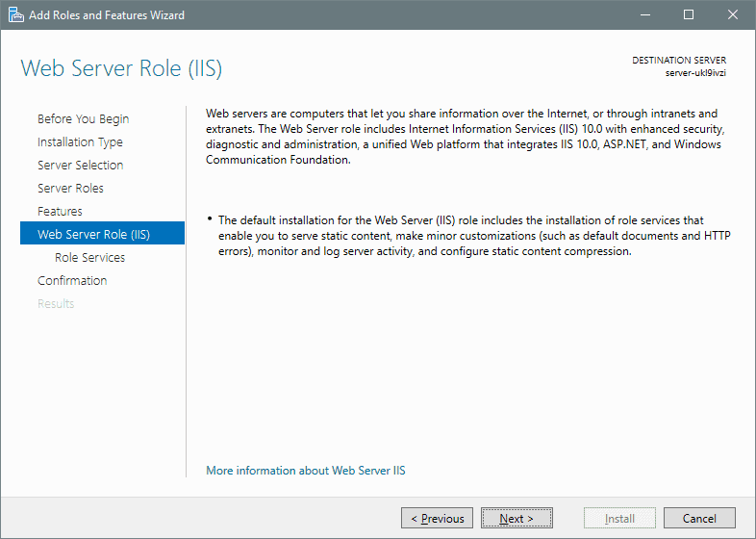Viewport: 756px width, 539px height.
Task: Click the grayed-out Results step
Action: coord(56,304)
